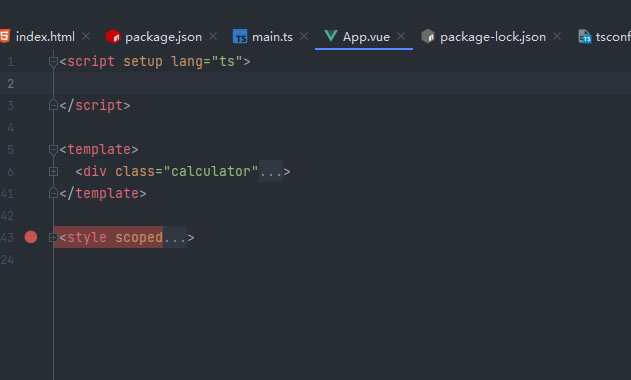Open the package.json tab
Viewport: 631px width, 380px height.
[163, 37]
